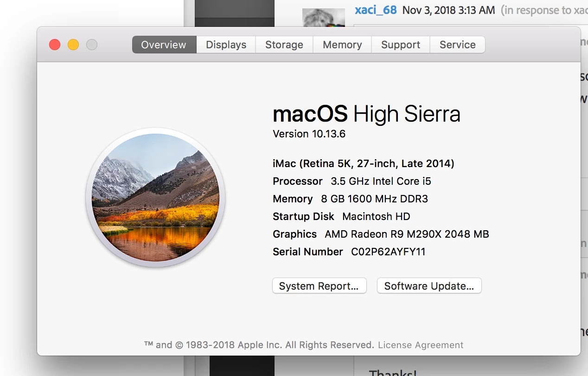Open xaci_68 profile link in forum
The width and height of the screenshot is (588, 376).
pos(376,10)
